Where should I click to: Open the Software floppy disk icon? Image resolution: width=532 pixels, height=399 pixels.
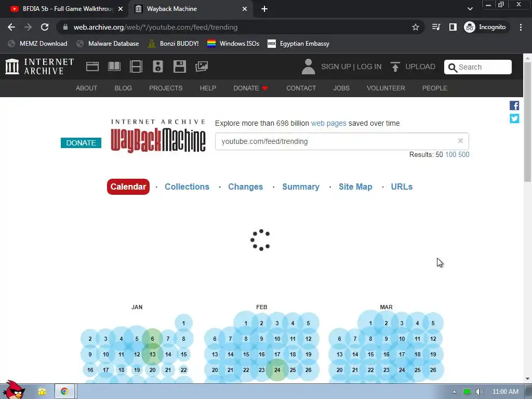tap(179, 66)
